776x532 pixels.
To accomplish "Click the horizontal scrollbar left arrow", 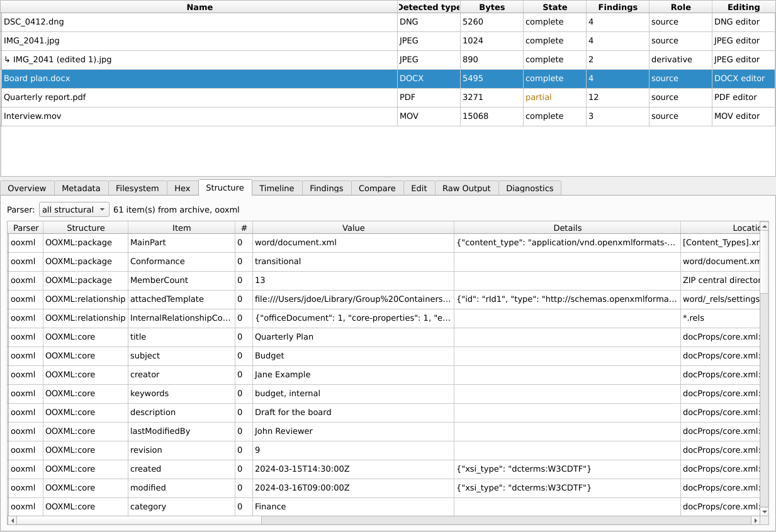I will [12, 521].
